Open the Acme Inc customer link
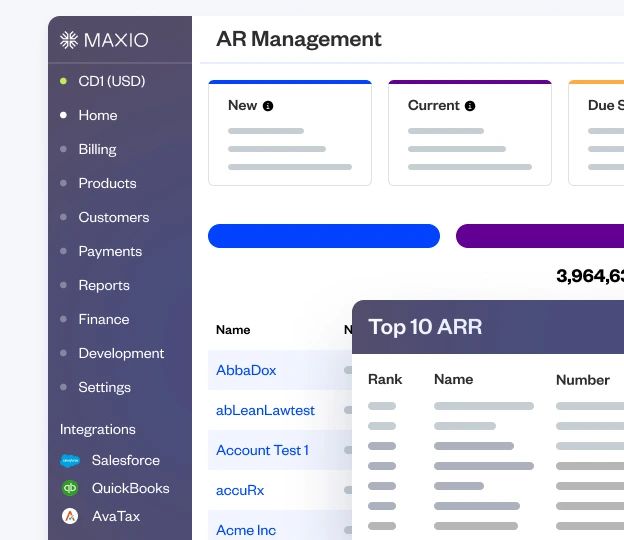Screen dimensions: 624x540 coord(246,530)
